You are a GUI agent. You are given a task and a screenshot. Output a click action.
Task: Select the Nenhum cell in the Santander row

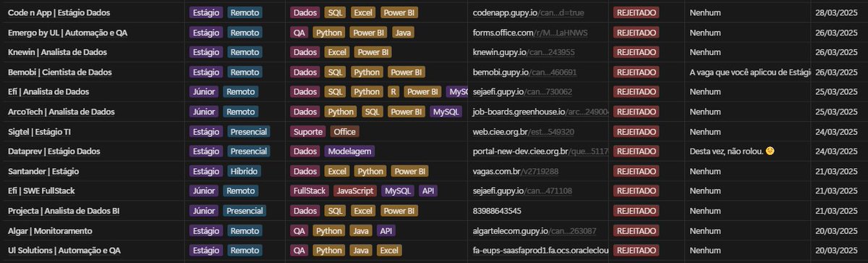[705, 171]
